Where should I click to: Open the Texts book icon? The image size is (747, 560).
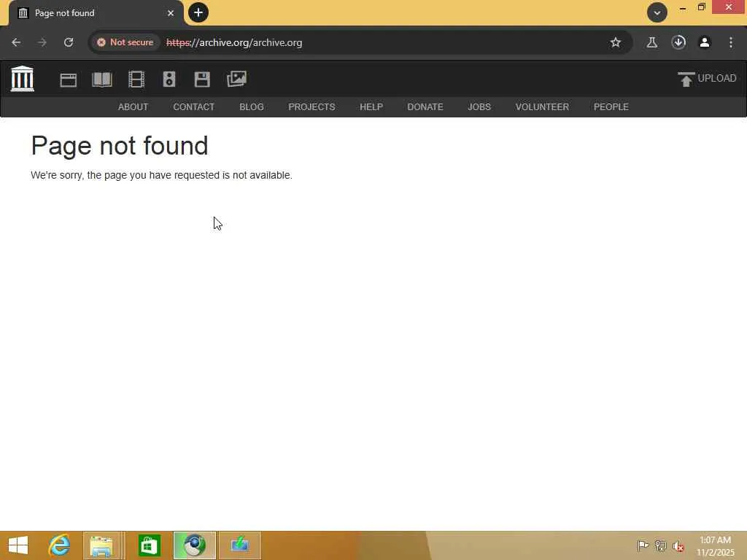(102, 79)
